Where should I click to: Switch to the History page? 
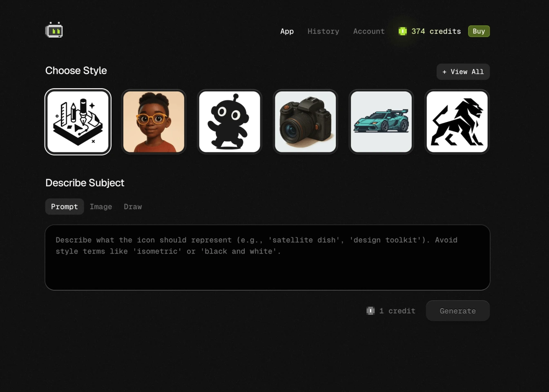point(323,31)
